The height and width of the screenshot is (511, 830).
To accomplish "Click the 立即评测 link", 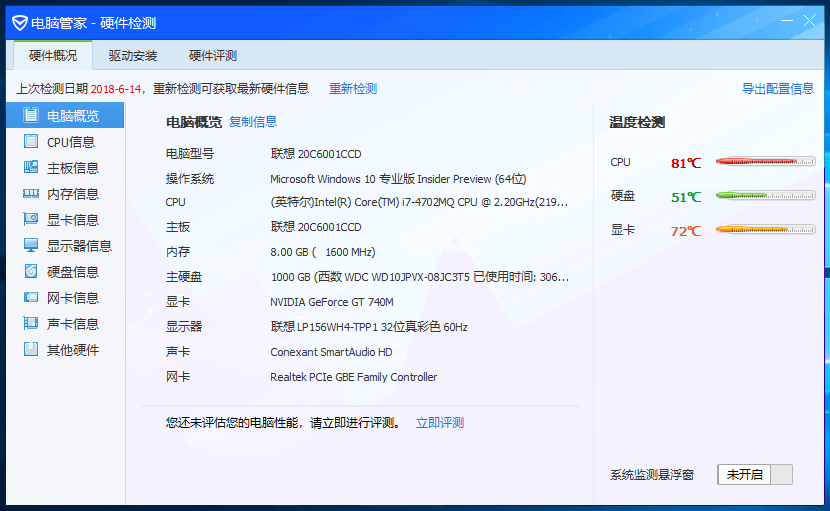I will [440, 423].
